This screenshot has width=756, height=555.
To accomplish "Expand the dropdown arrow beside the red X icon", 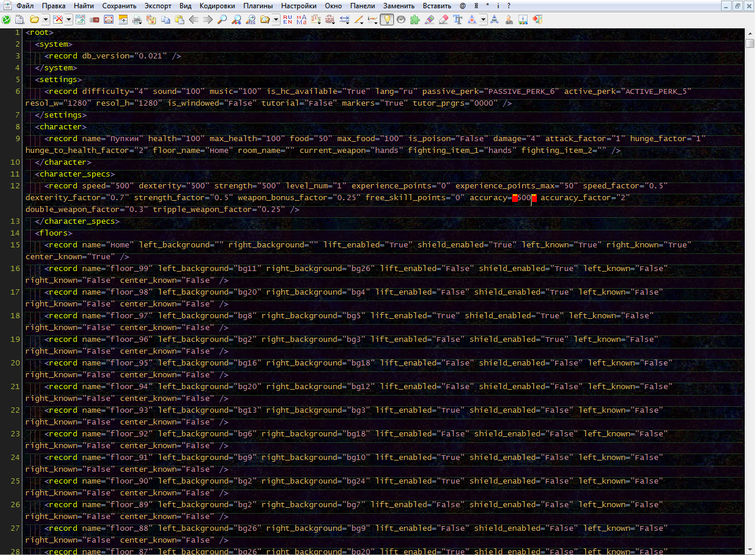I will 69,19.
